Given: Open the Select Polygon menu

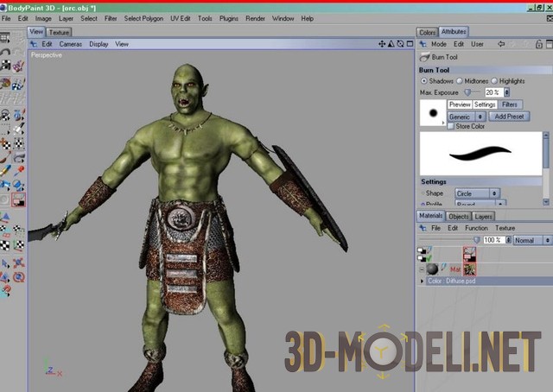Looking at the screenshot, I should 143,18.
